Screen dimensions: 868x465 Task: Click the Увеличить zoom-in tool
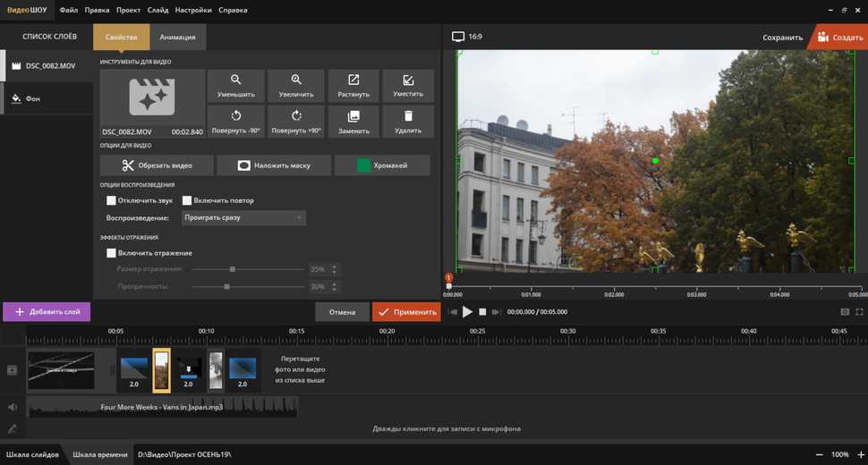pyautogui.click(x=296, y=86)
